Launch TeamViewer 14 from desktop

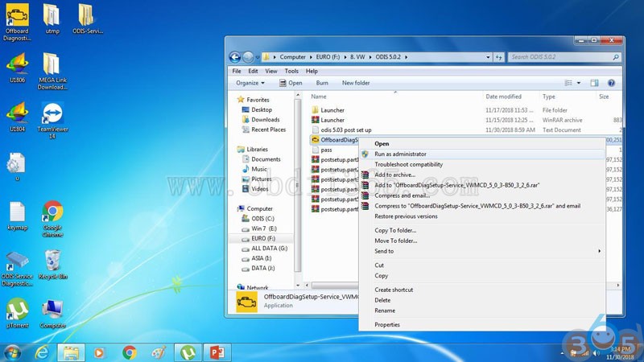(52, 121)
